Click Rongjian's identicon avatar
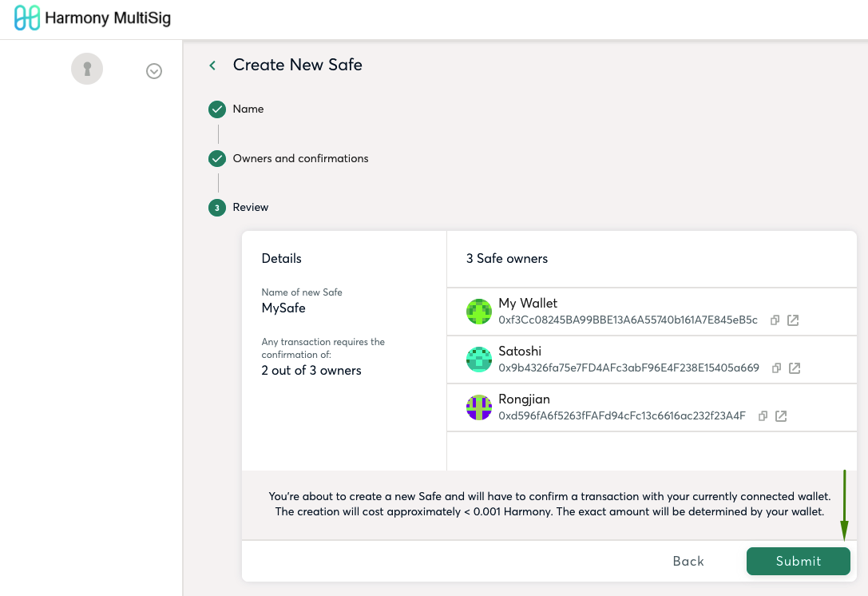 pyautogui.click(x=479, y=407)
